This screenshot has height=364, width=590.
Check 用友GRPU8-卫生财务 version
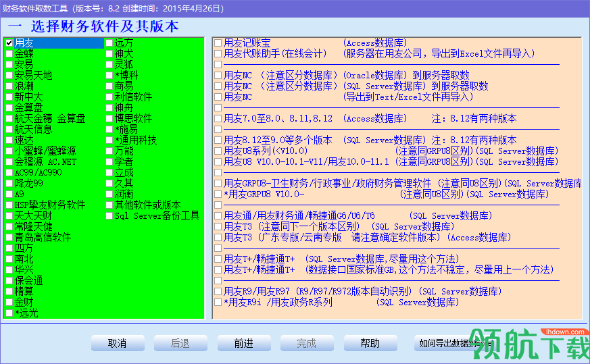click(x=218, y=184)
